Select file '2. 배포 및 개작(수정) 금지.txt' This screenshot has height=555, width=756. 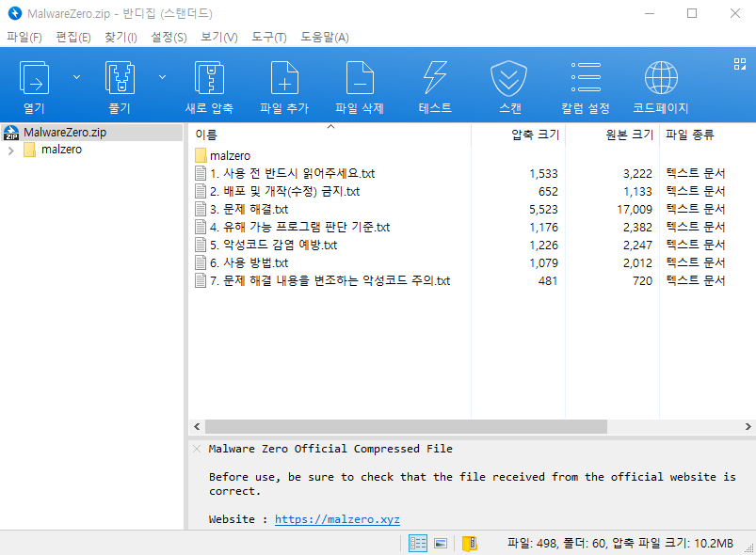click(x=277, y=191)
